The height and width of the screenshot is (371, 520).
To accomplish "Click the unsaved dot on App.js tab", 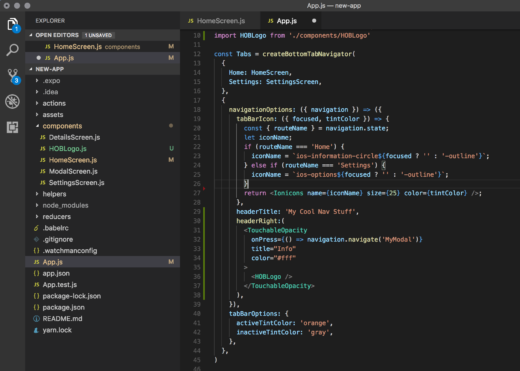I will click(314, 21).
